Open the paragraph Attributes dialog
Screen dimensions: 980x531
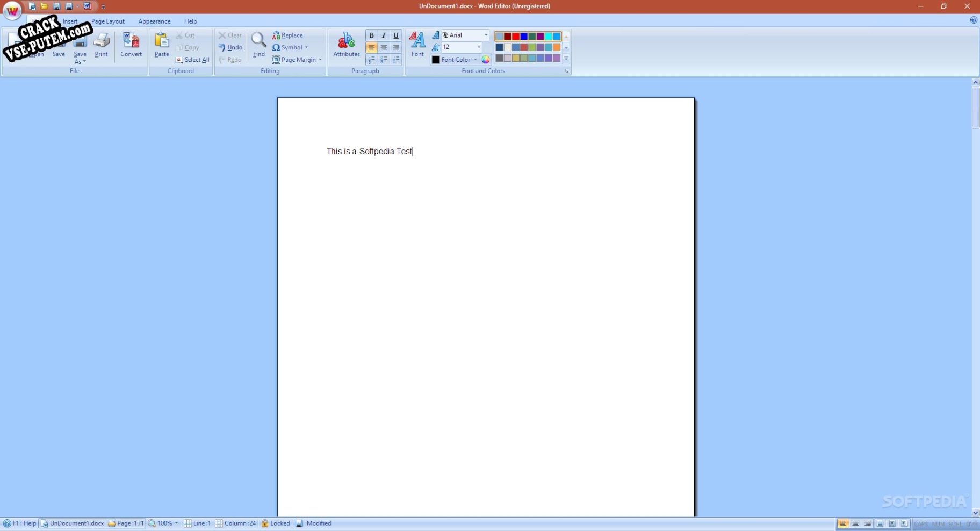click(x=347, y=45)
